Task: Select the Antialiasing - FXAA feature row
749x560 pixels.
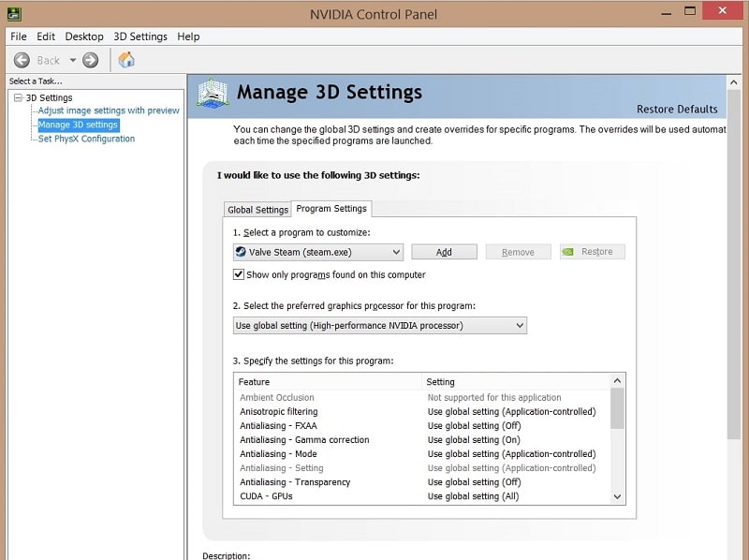Action: (278, 426)
